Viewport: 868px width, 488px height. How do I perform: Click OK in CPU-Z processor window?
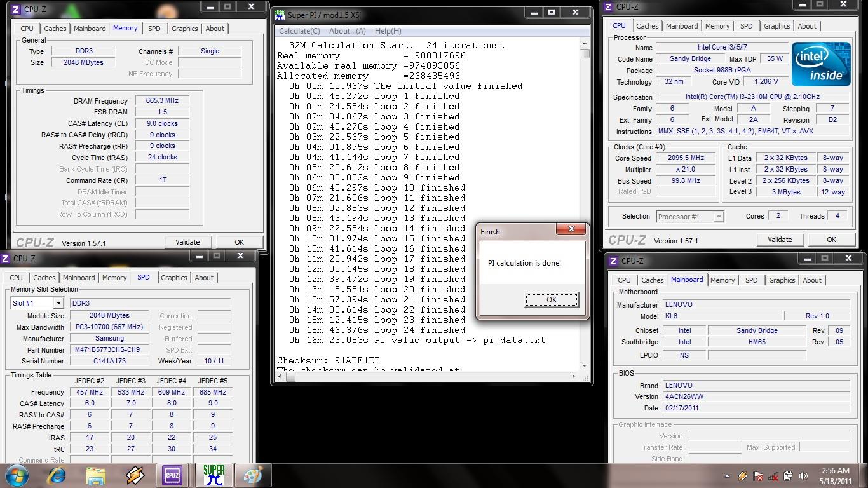831,240
